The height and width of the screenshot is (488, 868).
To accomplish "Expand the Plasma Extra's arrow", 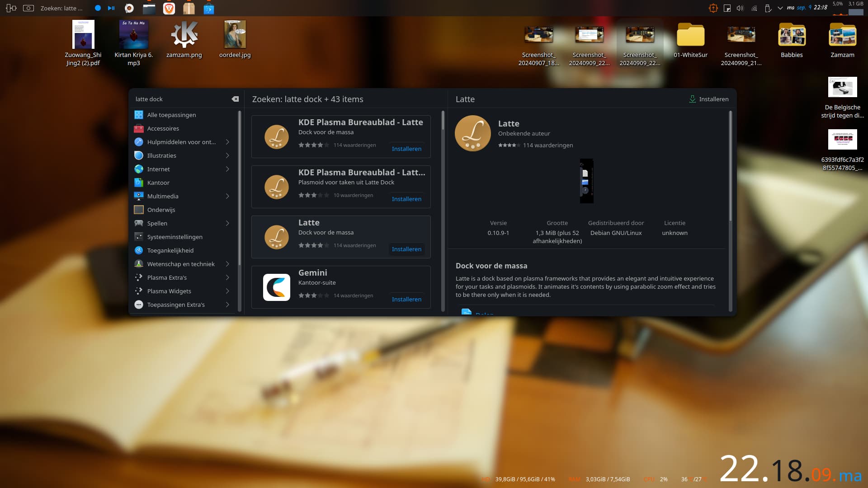I will [227, 277].
